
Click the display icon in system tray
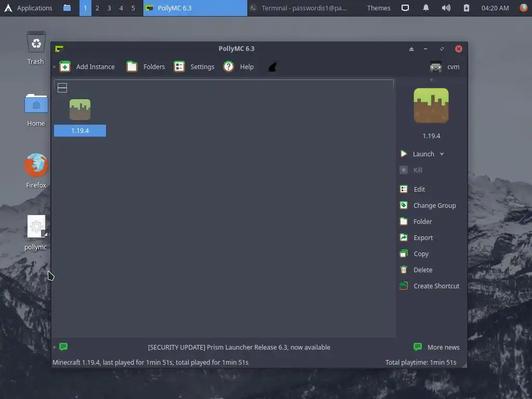pyautogui.click(x=405, y=8)
